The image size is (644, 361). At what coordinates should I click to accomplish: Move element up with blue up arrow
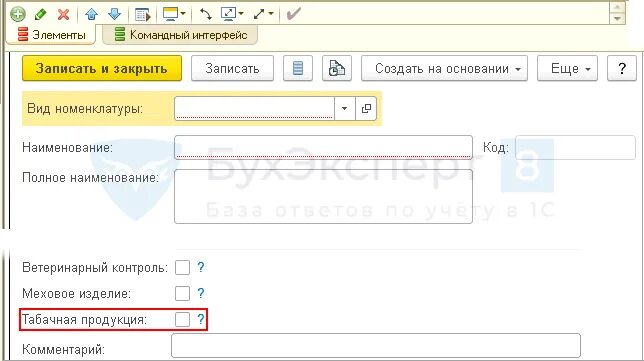[92, 14]
